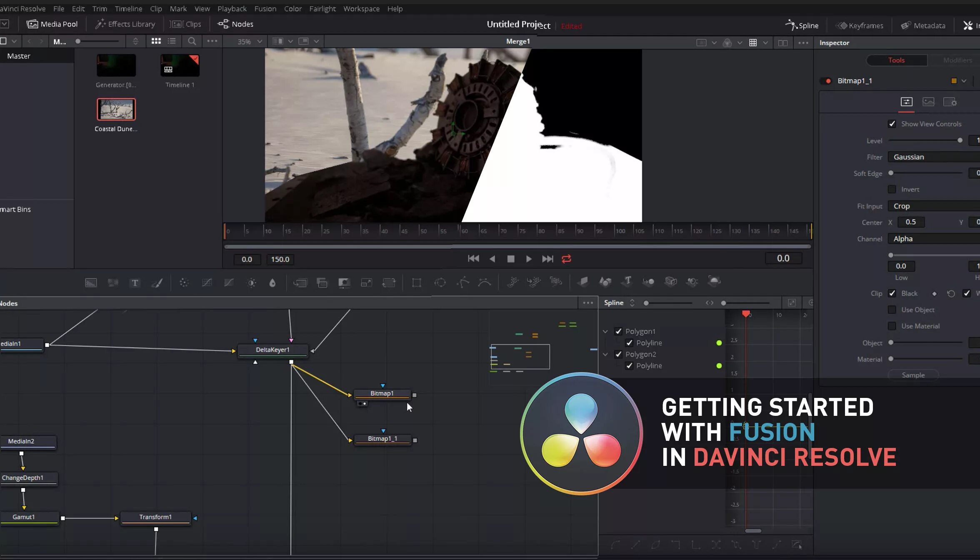The width and height of the screenshot is (980, 560).
Task: Open the Channel Alpha dropdown
Action: click(933, 238)
